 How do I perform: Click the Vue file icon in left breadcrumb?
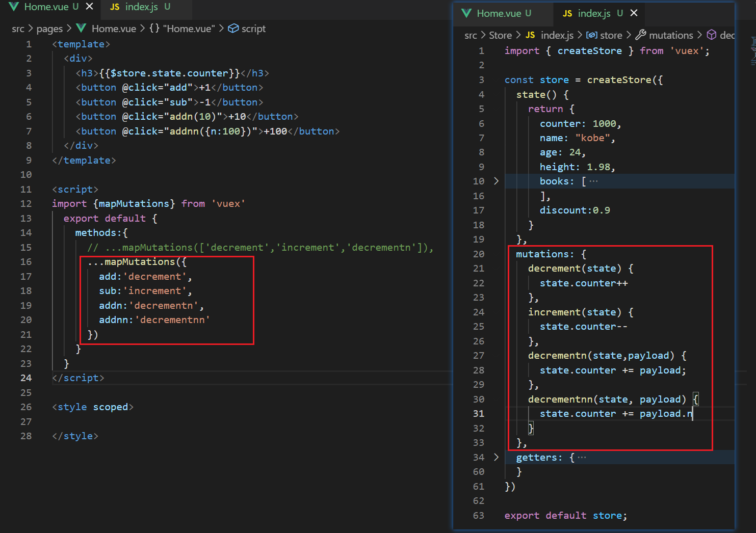click(x=81, y=29)
